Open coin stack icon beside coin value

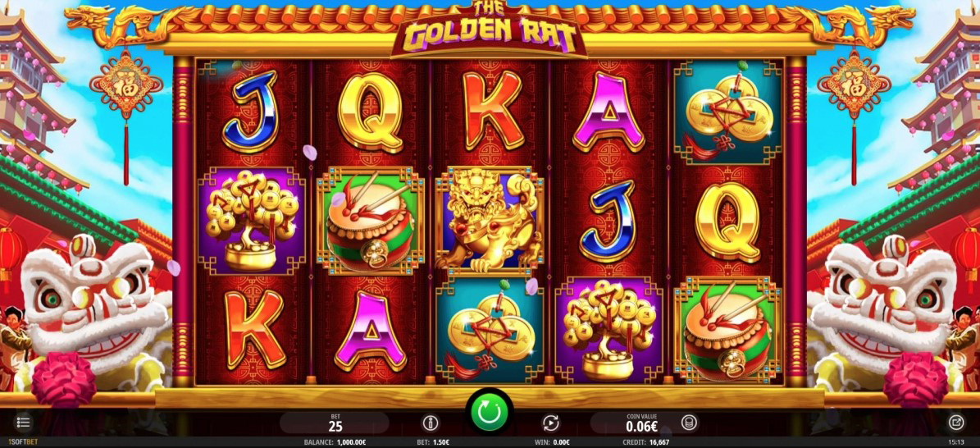click(688, 423)
